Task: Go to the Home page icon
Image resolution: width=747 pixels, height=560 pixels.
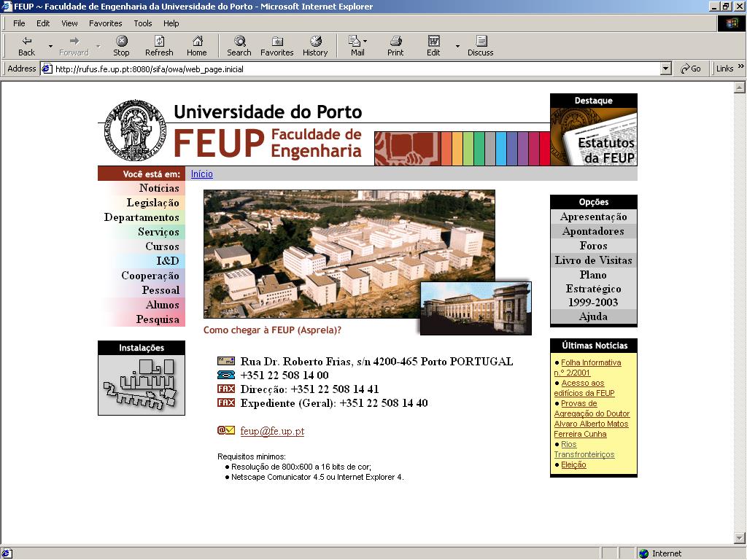Action: tap(197, 46)
